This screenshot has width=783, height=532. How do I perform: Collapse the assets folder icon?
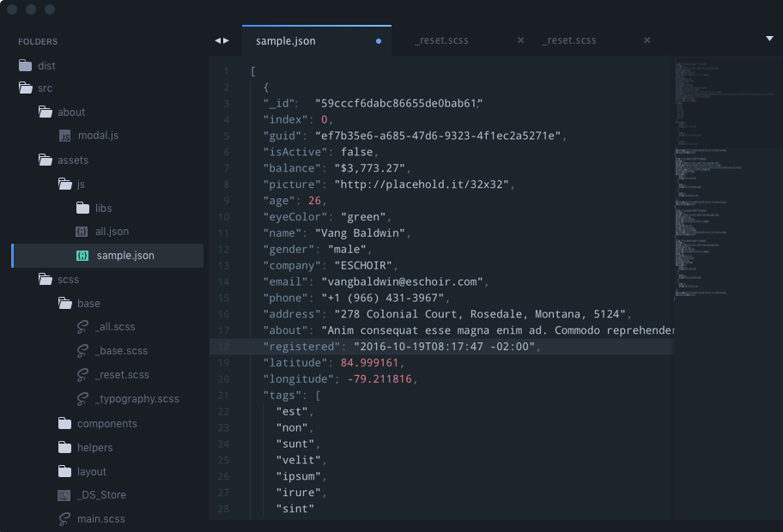pos(46,160)
